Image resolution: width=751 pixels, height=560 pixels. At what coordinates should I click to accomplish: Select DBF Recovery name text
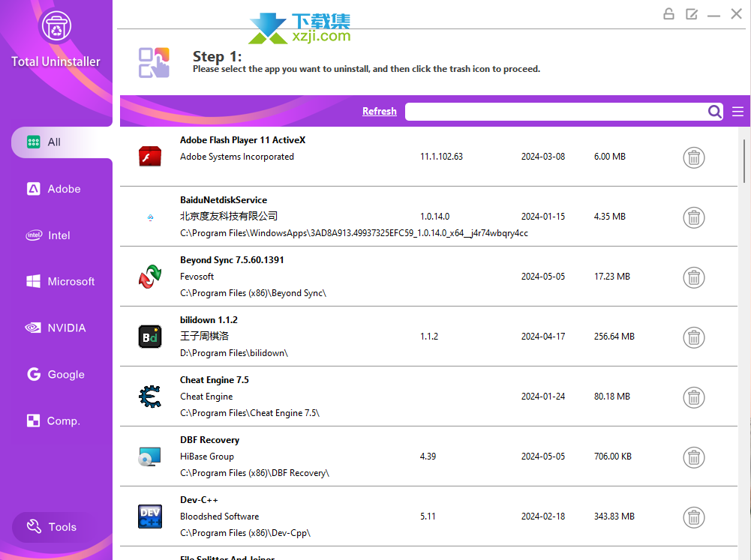pyautogui.click(x=209, y=440)
